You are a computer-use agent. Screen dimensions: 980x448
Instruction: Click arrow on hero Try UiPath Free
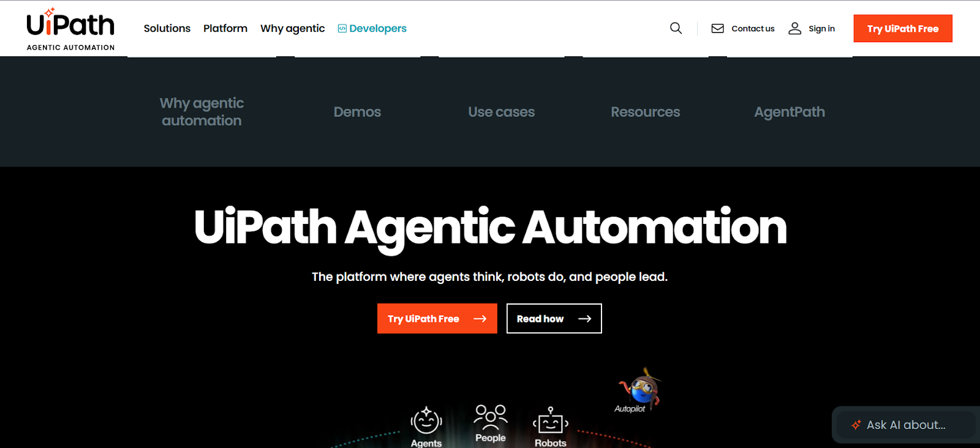coord(480,319)
